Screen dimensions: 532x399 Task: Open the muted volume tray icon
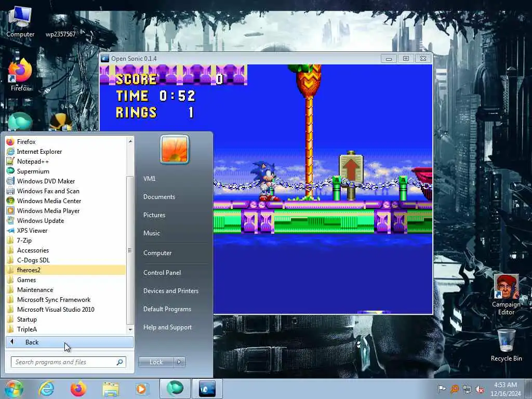[480, 389]
